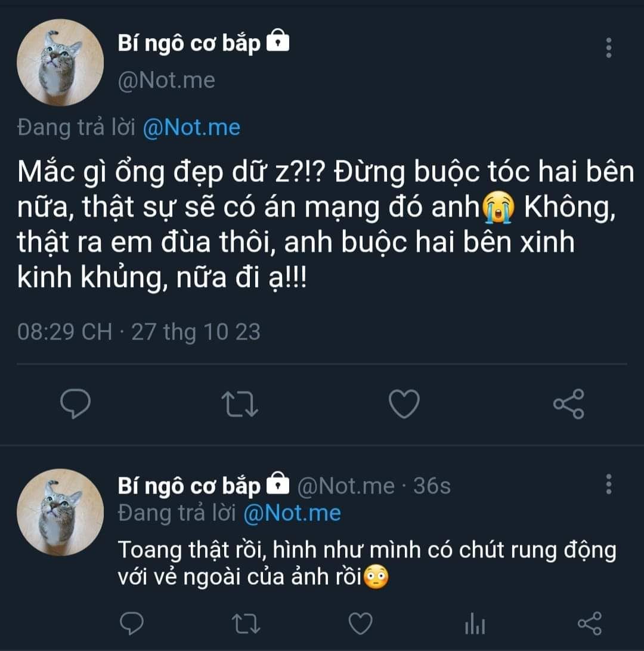Retweet the main tweet
The width and height of the screenshot is (644, 651).
[240, 404]
